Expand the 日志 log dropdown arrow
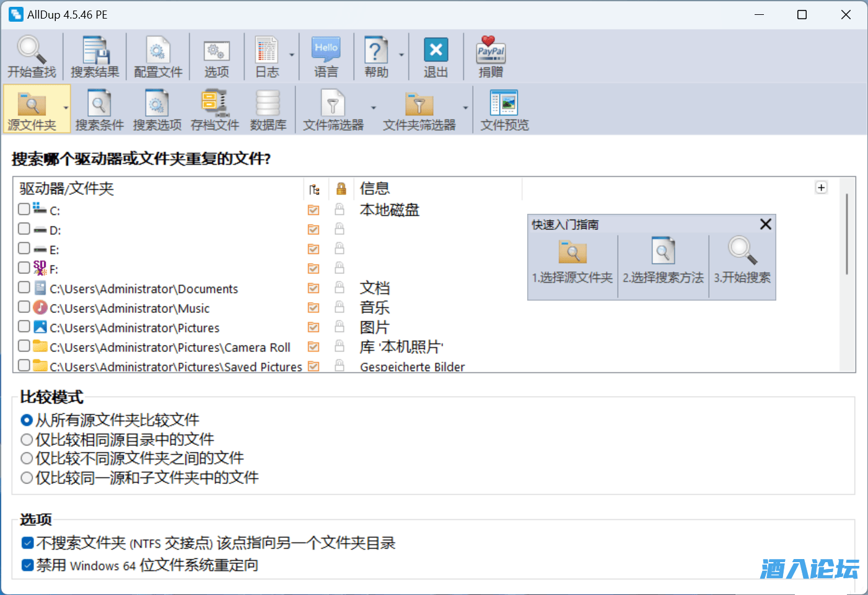Viewport: 868px width, 595px height. pyautogui.click(x=292, y=55)
